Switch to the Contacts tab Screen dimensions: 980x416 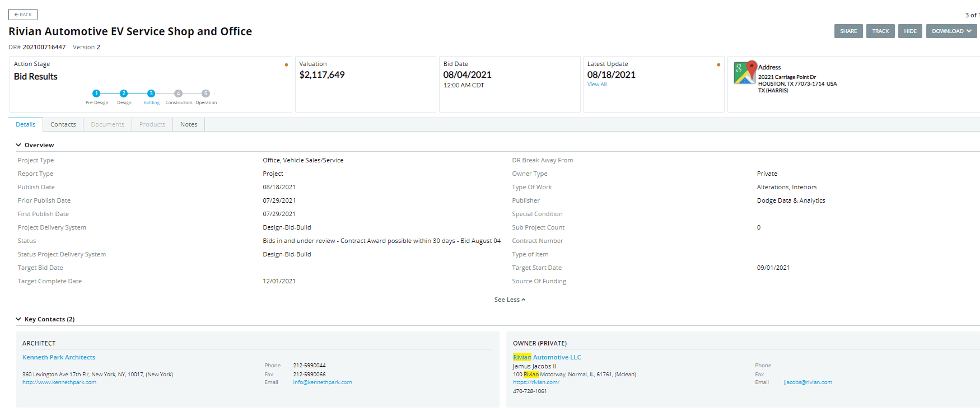click(63, 124)
